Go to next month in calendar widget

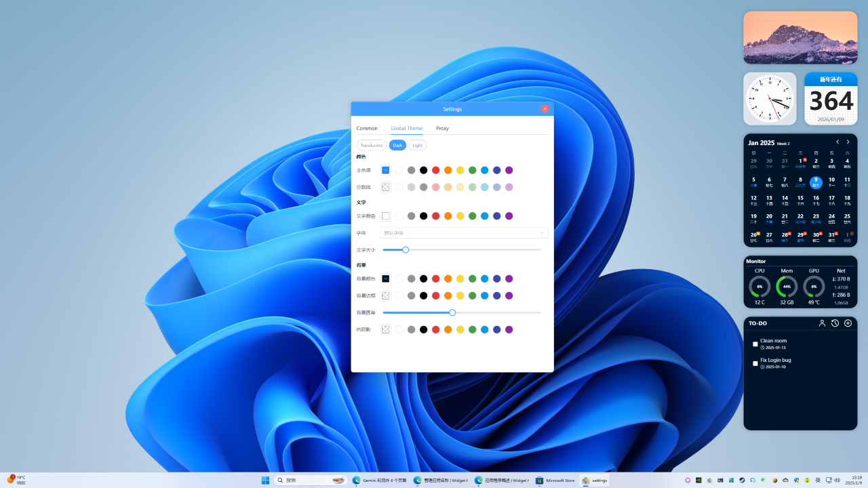(848, 142)
